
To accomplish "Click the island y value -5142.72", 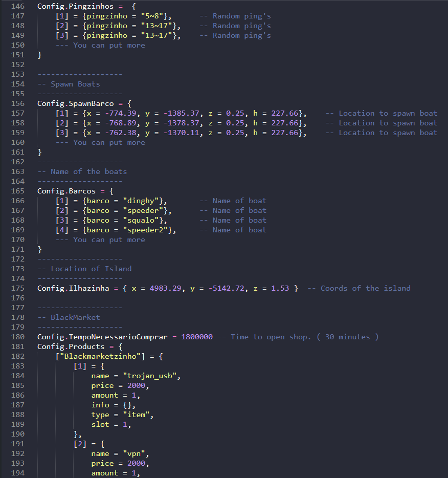I will (x=226, y=288).
